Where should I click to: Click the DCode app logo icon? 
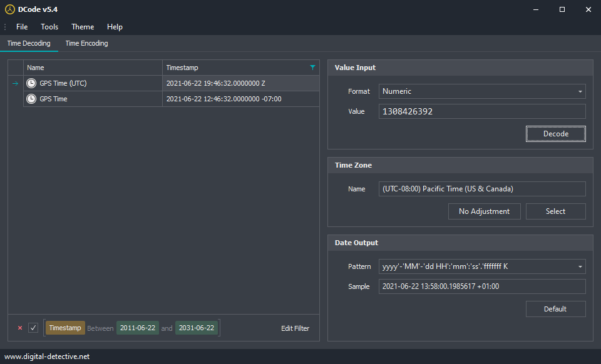[9, 9]
